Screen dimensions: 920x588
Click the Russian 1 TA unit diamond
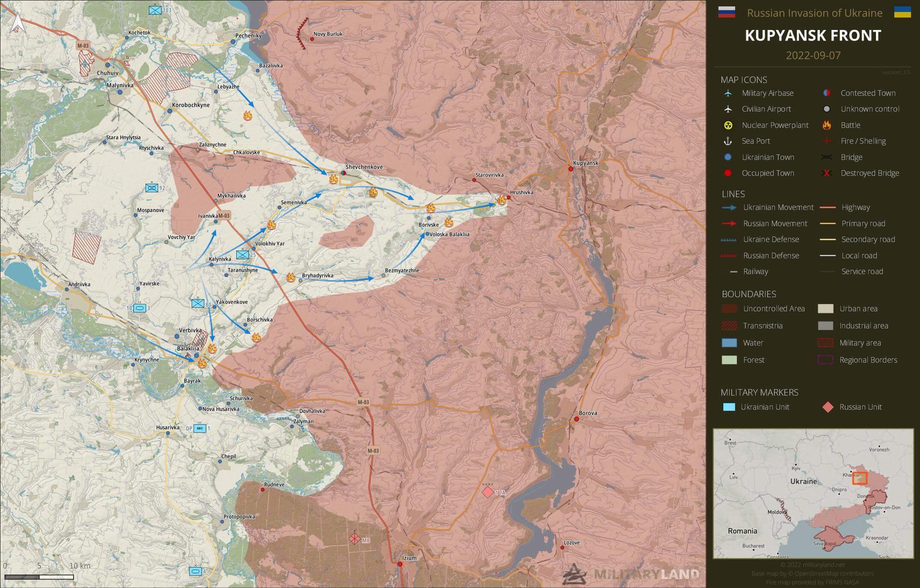pos(488,492)
